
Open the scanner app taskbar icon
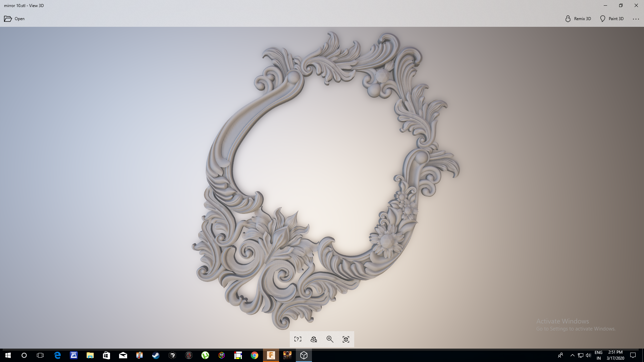tap(74, 355)
